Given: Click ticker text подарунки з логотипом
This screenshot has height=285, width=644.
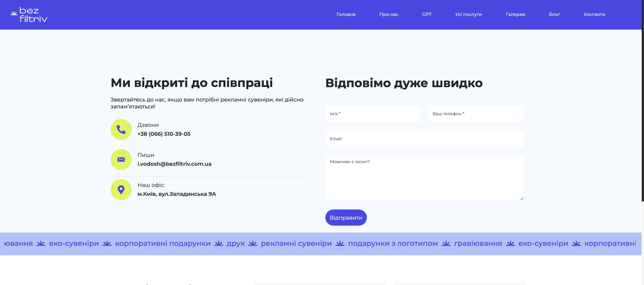Looking at the screenshot, I should tap(393, 244).
